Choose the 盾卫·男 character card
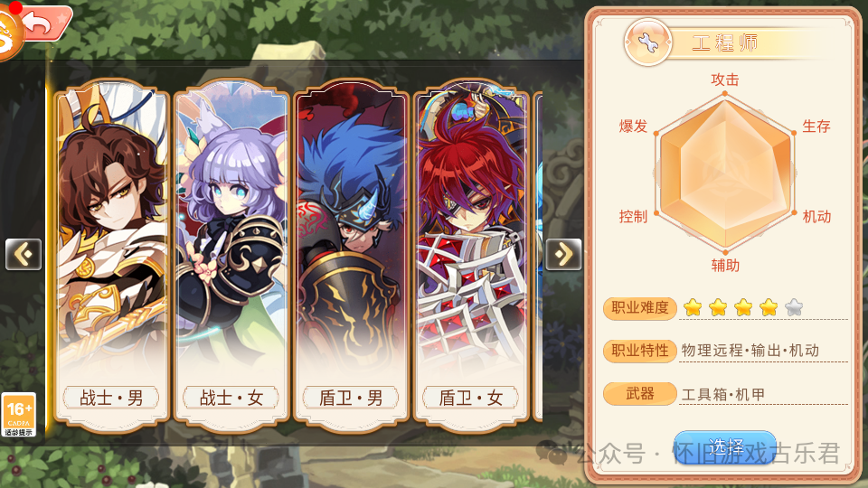This screenshot has width=868, height=488. pyautogui.click(x=351, y=256)
